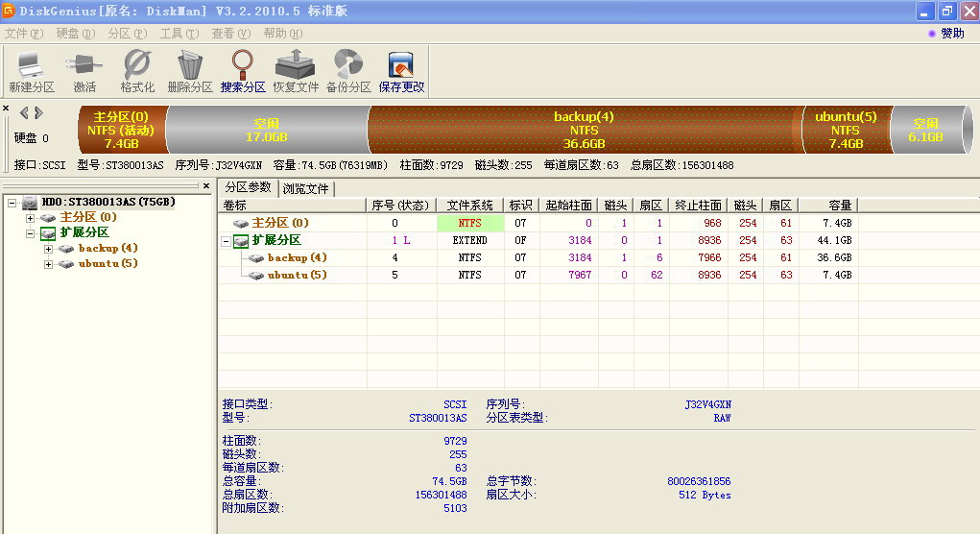The height and width of the screenshot is (534, 980).
Task: Select ubuntu(5) label in left tree
Action: coord(108,264)
